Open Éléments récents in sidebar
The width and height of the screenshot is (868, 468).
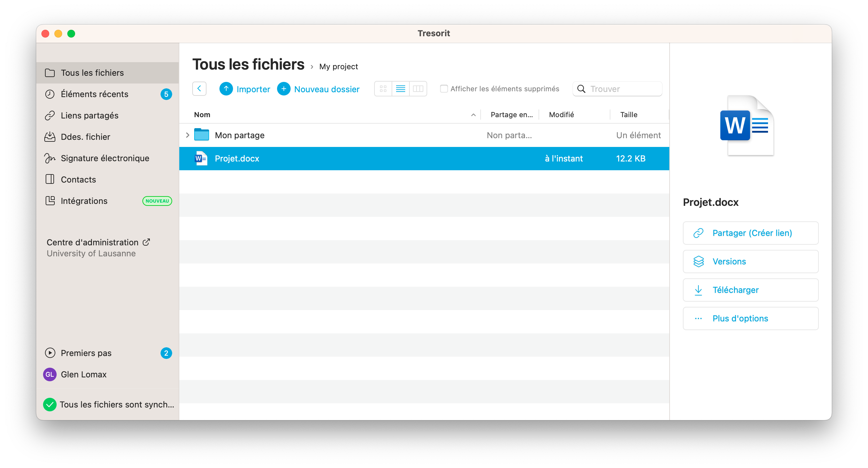pos(95,94)
